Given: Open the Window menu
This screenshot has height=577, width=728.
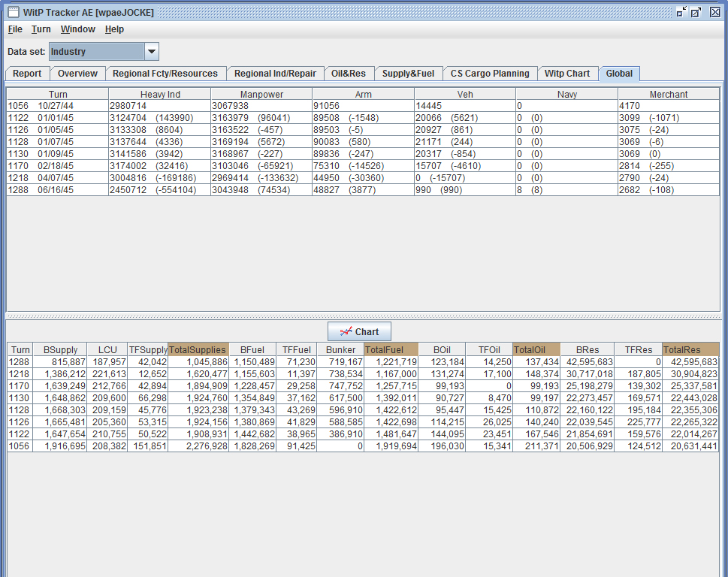Looking at the screenshot, I should (x=78, y=29).
